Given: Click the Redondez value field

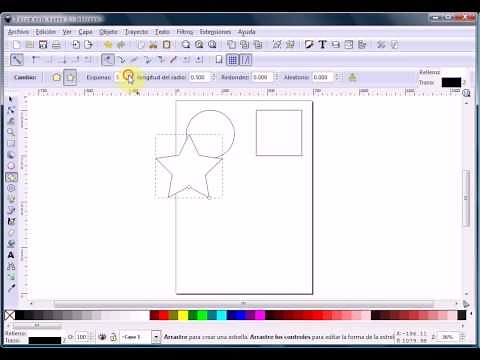Looking at the screenshot, I should 263,77.
